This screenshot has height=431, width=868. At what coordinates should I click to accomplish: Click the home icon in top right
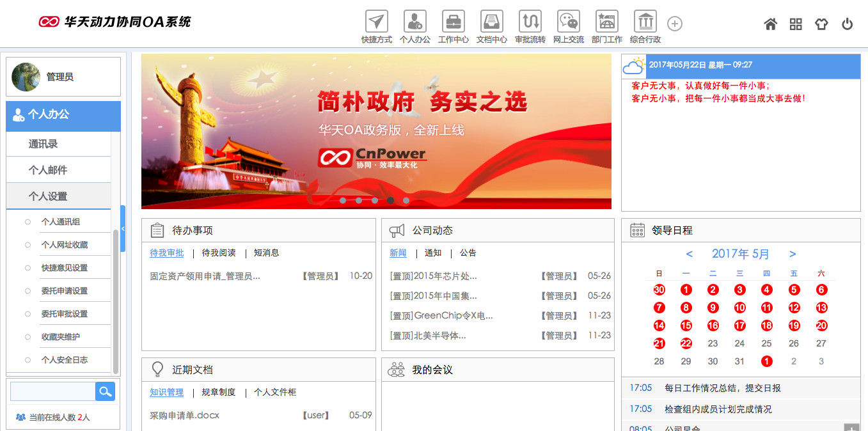pos(771,24)
